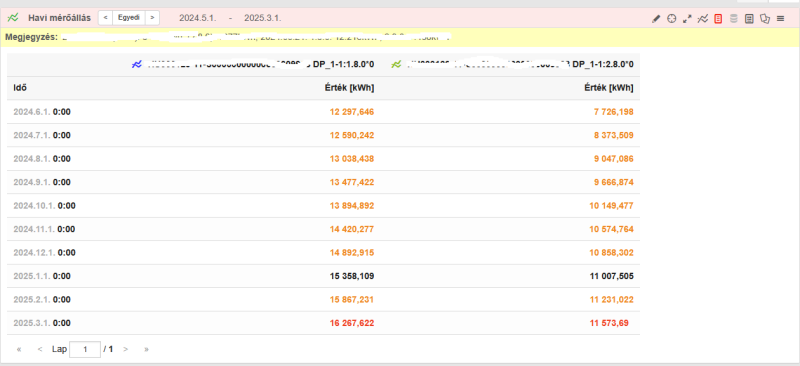The height and width of the screenshot is (366, 800).
Task: Click value 11 231,022
Action: [x=612, y=300]
